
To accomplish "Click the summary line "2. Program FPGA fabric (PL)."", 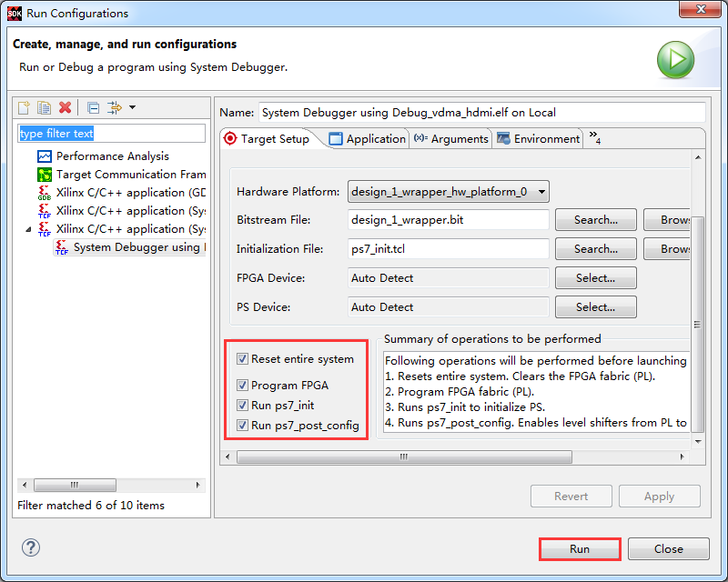I will point(460,392).
